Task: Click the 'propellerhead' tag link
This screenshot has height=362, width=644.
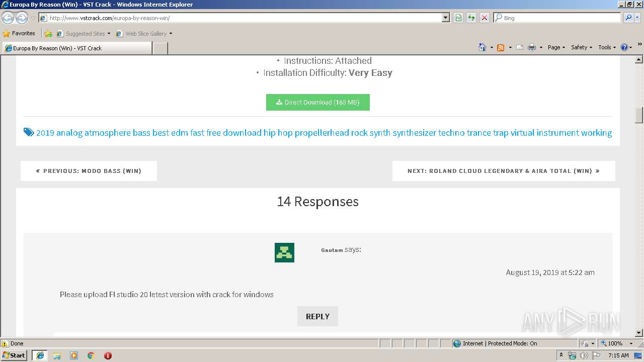Action: (321, 133)
